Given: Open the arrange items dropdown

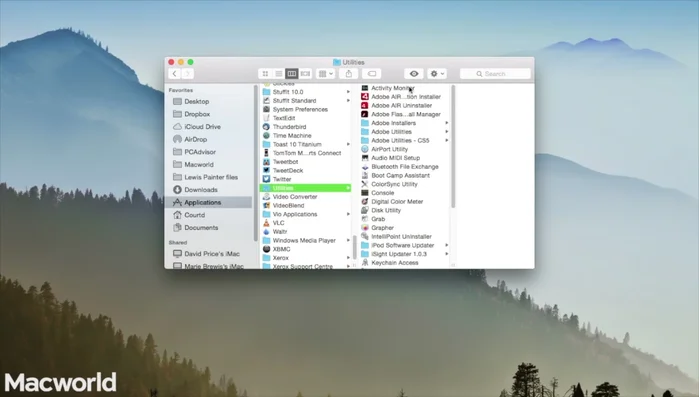Looking at the screenshot, I should coord(325,74).
